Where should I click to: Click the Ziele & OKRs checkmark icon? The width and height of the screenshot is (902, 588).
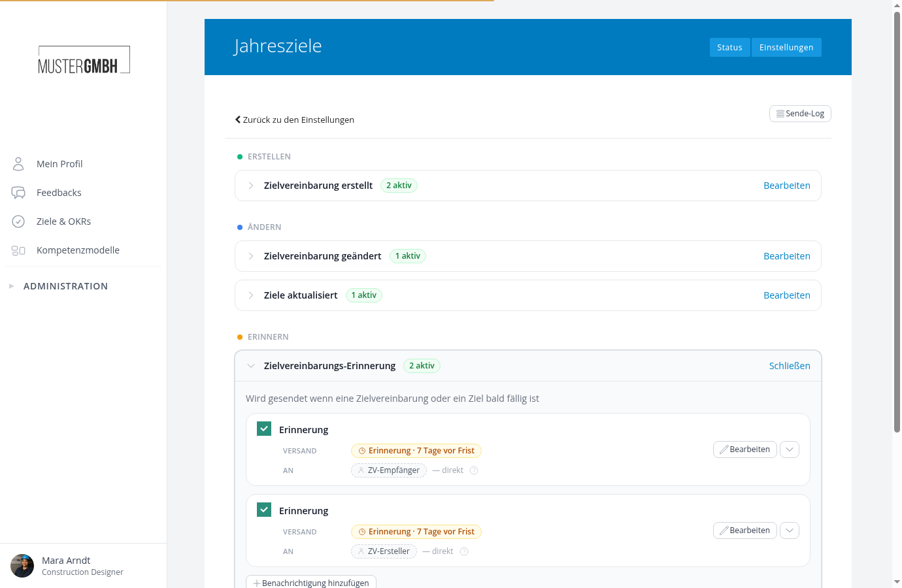tap(18, 221)
